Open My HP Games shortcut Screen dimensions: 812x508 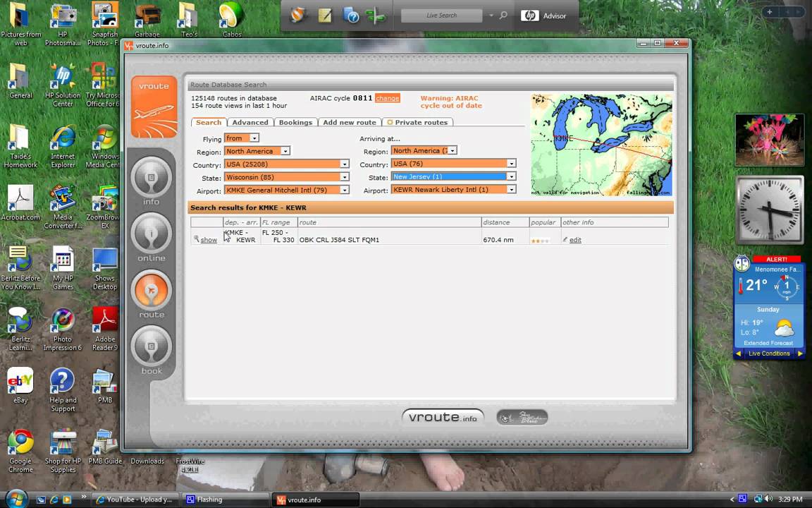coord(63,268)
